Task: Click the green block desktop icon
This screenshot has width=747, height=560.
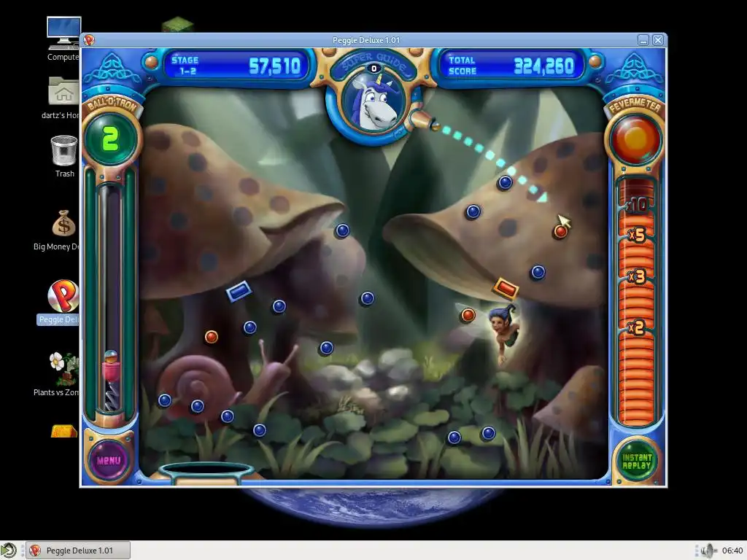Action: [x=177, y=26]
